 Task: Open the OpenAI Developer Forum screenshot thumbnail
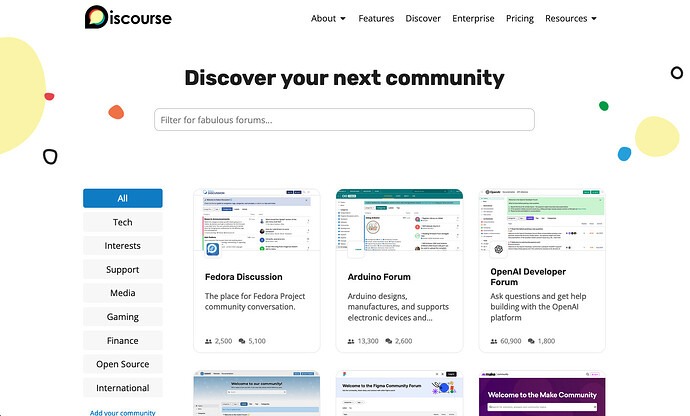click(x=542, y=220)
